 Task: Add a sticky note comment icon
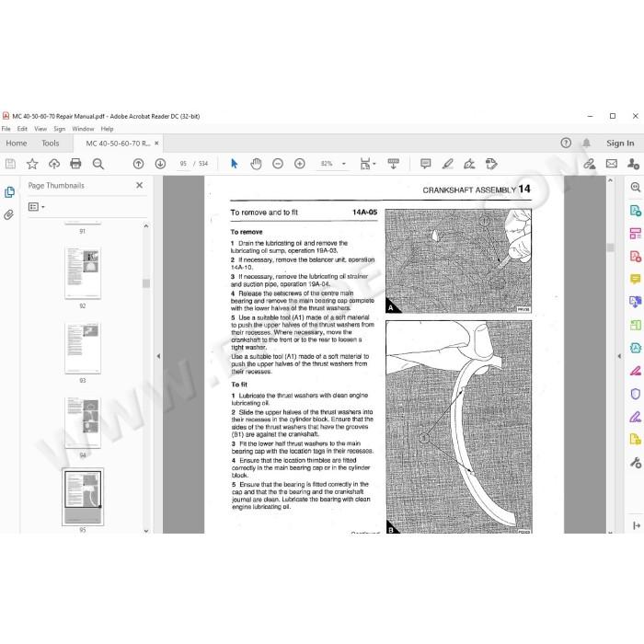coord(425,164)
